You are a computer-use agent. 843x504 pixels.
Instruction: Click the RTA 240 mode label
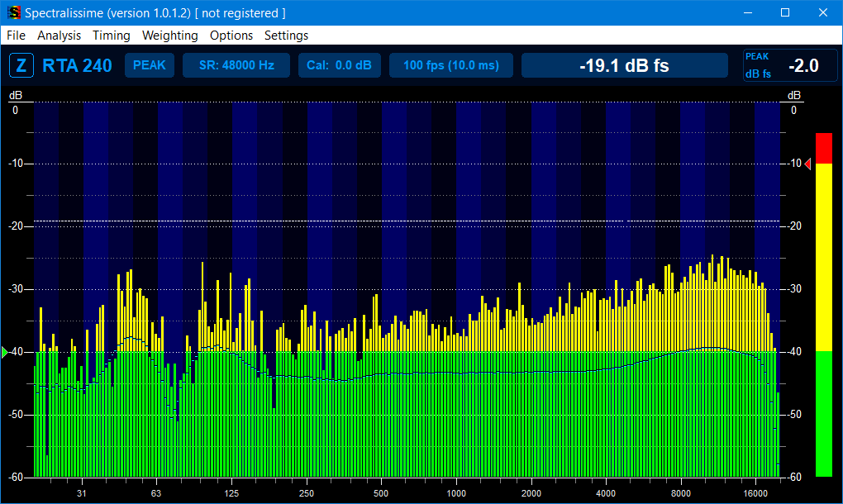[x=77, y=65]
